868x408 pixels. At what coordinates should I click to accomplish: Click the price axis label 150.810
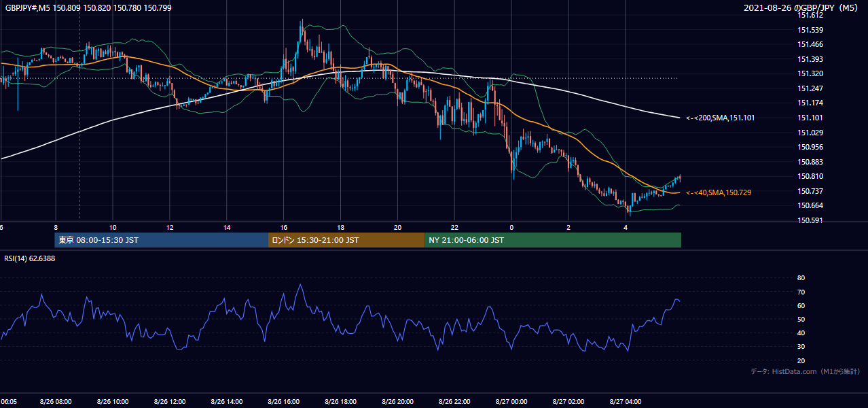pyautogui.click(x=810, y=176)
